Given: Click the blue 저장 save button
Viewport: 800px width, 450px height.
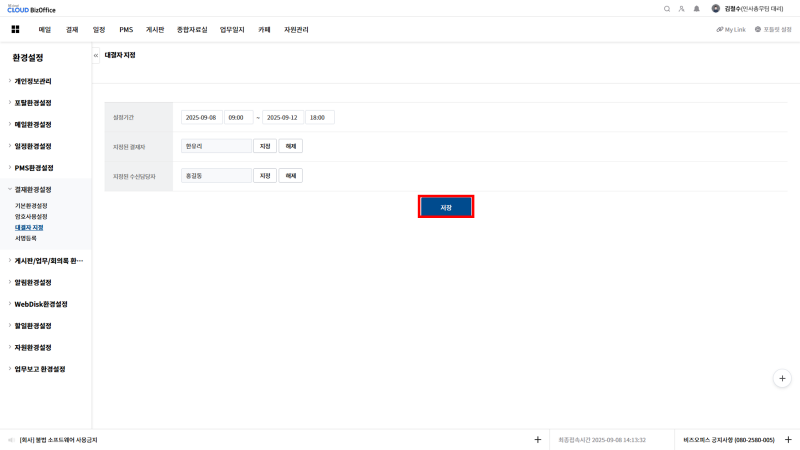Looking at the screenshot, I should pyautogui.click(x=446, y=207).
